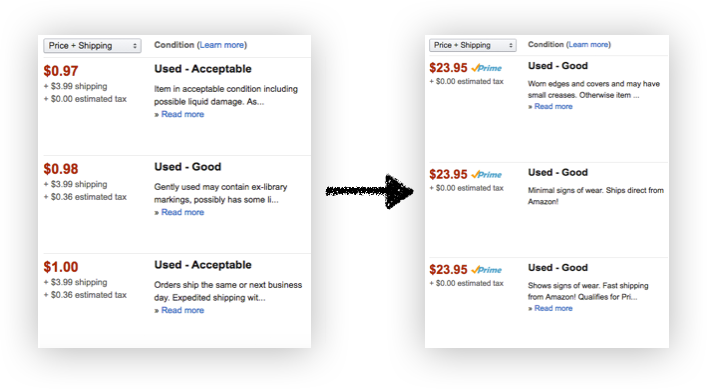Select the $0.98 price offer
Screen dimensions: 707x389
(x=61, y=169)
